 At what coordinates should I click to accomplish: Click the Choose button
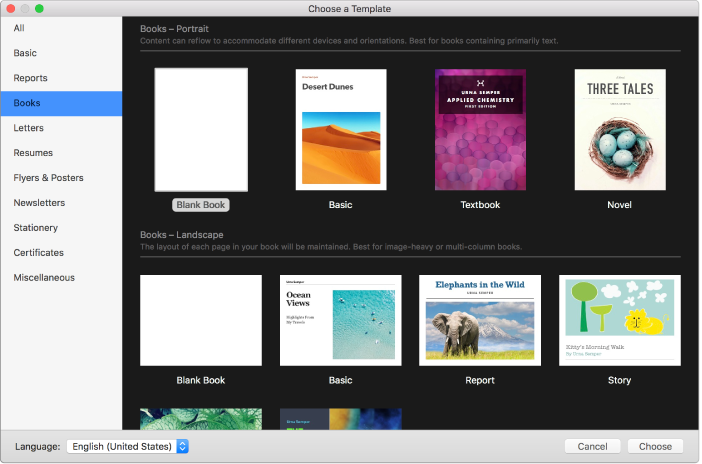(x=655, y=447)
